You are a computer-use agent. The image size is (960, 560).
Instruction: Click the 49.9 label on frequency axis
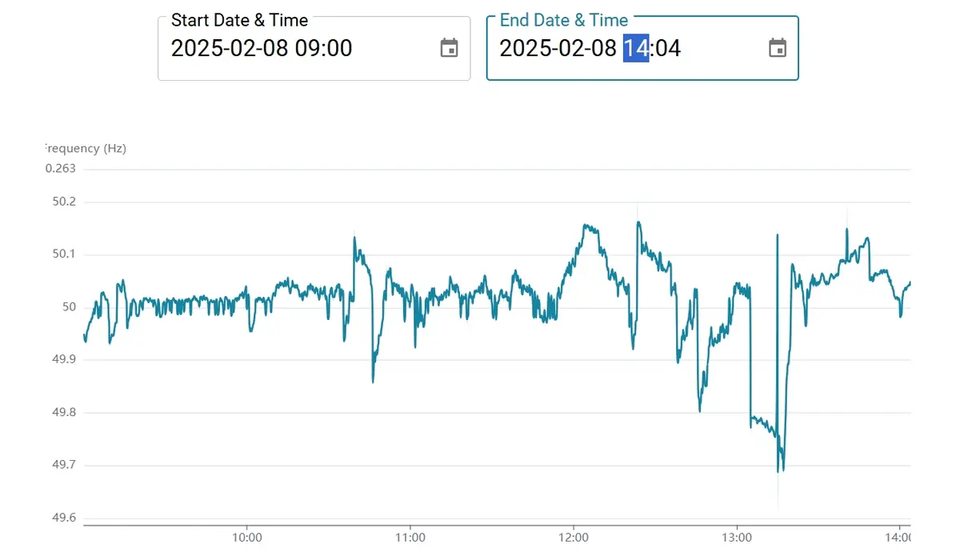pyautogui.click(x=64, y=360)
